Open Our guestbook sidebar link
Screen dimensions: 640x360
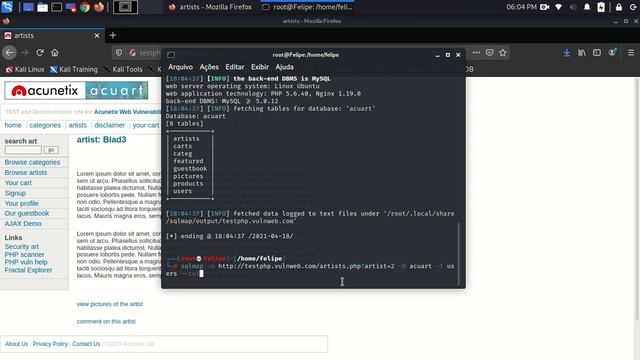[x=27, y=213]
